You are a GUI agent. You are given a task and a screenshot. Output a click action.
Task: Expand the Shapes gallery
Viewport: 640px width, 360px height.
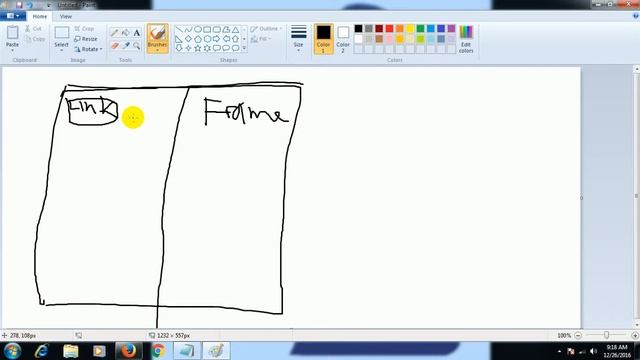click(x=244, y=48)
